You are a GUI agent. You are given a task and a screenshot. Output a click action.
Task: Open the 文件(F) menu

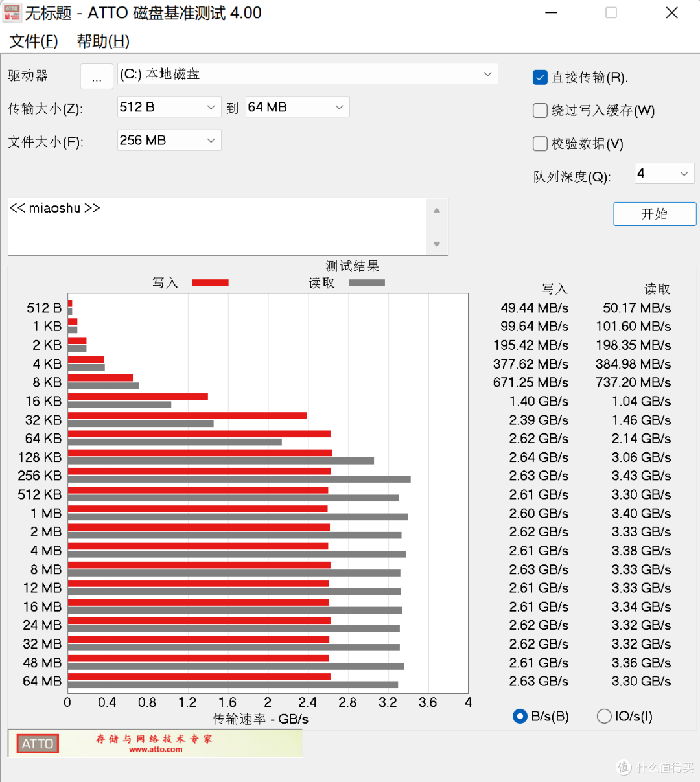(34, 41)
